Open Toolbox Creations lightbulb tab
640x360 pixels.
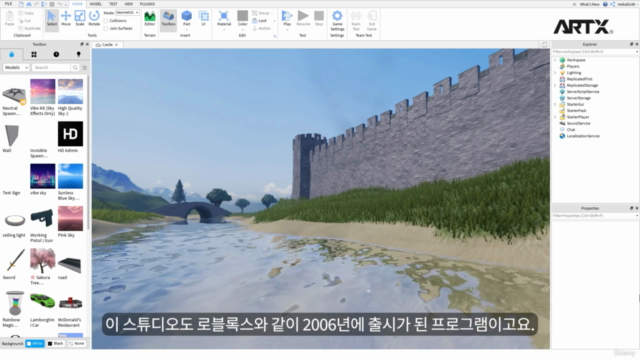coord(78,54)
